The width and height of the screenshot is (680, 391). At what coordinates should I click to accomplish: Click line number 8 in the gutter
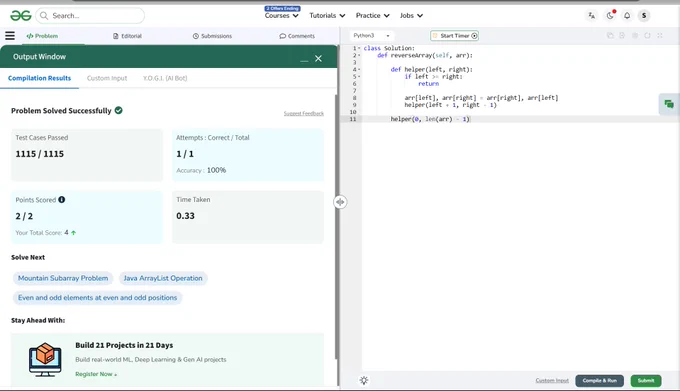coord(354,98)
